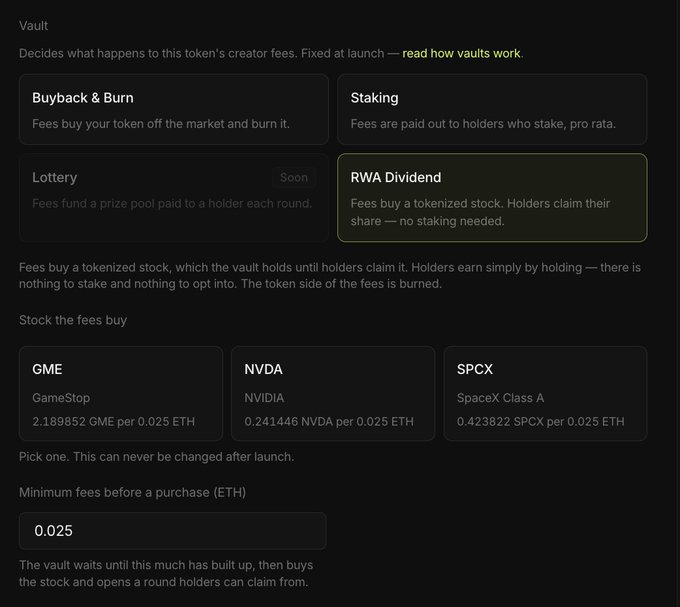The height and width of the screenshot is (607, 680).
Task: Click 'Fees fund a prize pool' description
Action: (172, 203)
